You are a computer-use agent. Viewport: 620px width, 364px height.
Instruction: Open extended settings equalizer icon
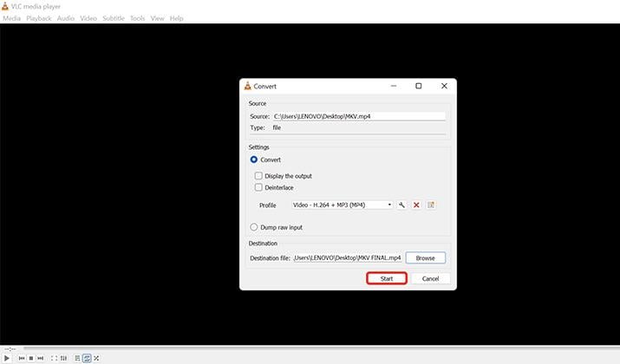(63, 358)
